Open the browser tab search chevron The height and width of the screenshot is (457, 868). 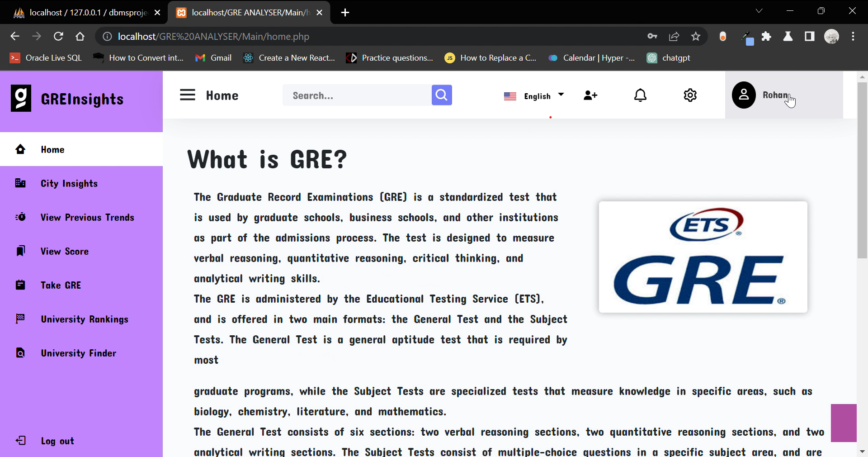coord(759,10)
